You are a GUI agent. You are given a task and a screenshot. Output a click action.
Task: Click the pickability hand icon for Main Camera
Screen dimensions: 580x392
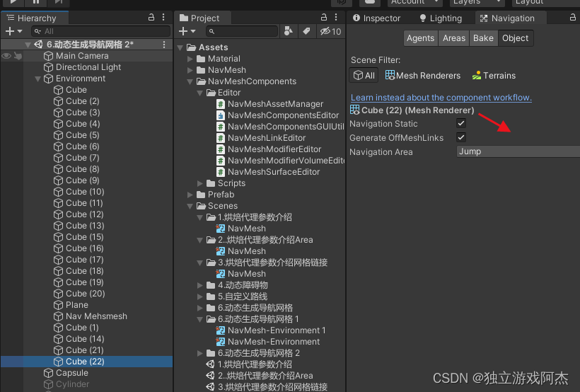18,56
